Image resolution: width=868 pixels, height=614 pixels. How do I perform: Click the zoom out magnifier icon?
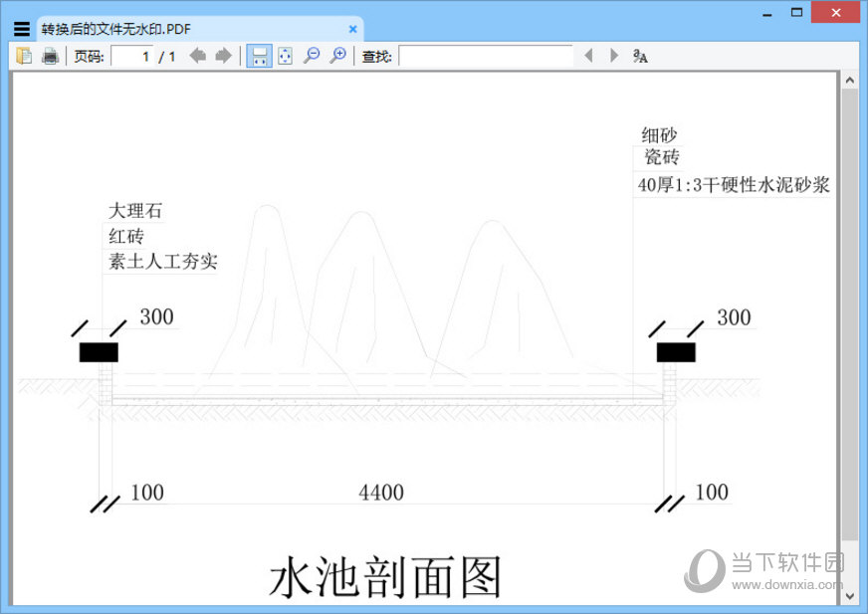click(x=312, y=56)
